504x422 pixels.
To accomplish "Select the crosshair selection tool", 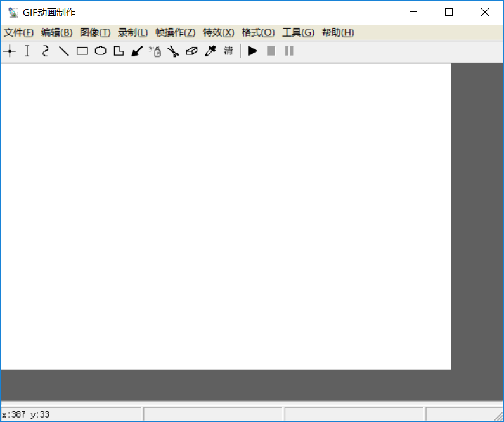I will point(10,51).
